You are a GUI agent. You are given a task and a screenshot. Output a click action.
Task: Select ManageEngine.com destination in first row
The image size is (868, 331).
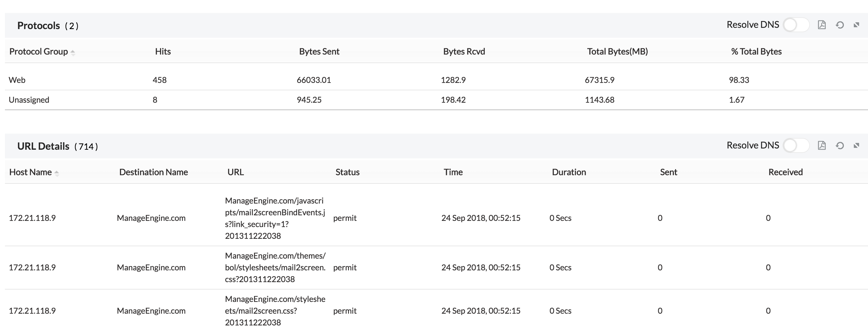tap(151, 218)
